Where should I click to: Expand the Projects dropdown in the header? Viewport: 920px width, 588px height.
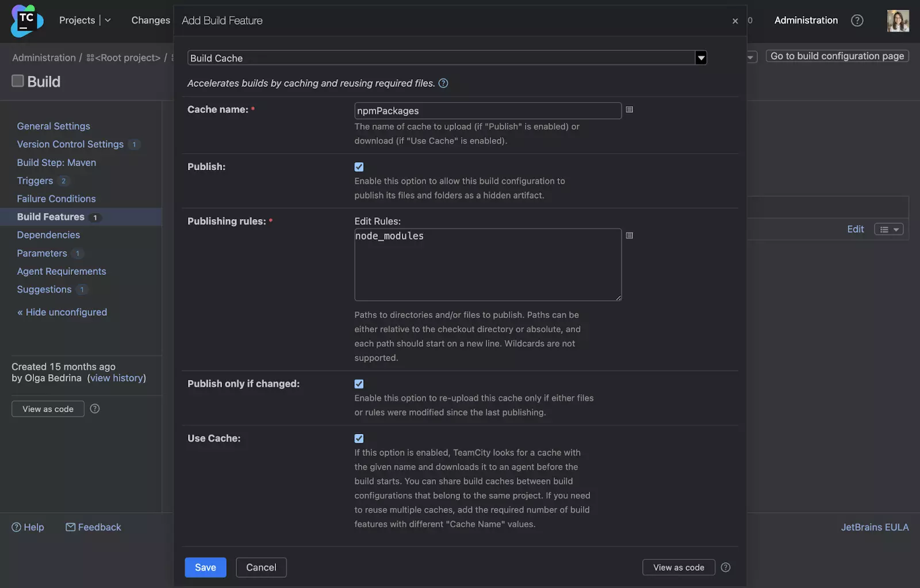click(x=108, y=20)
